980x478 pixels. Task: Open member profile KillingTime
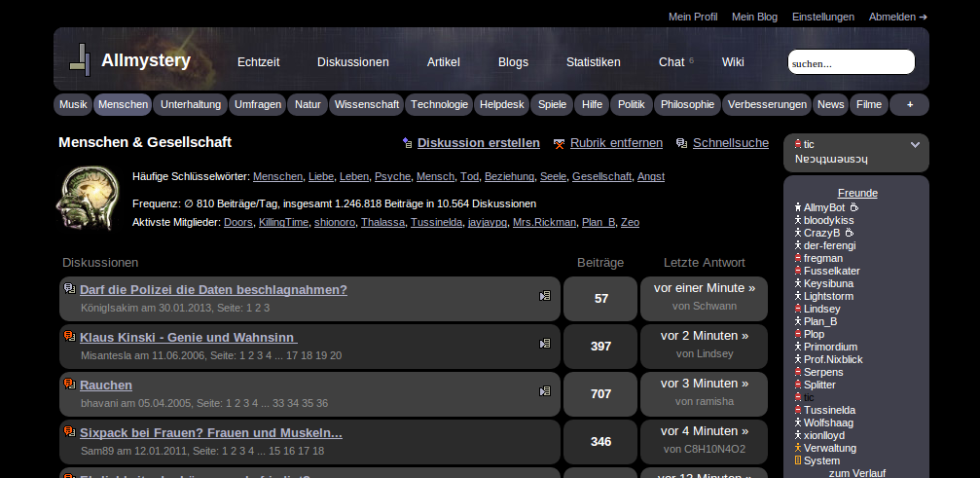pos(283,222)
